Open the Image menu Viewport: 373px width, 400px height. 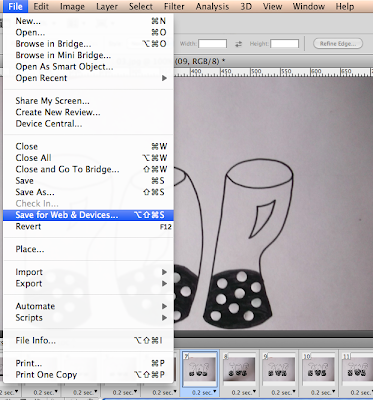pos(72,6)
